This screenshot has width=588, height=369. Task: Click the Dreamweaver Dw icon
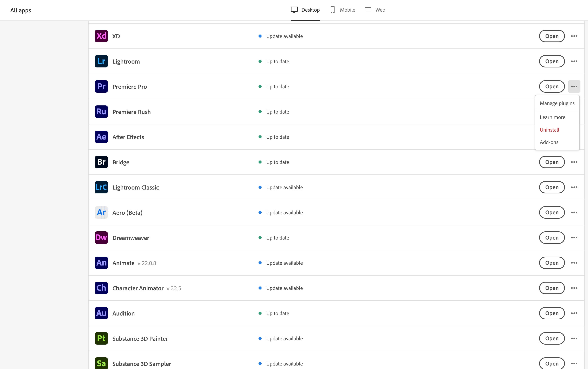point(101,237)
